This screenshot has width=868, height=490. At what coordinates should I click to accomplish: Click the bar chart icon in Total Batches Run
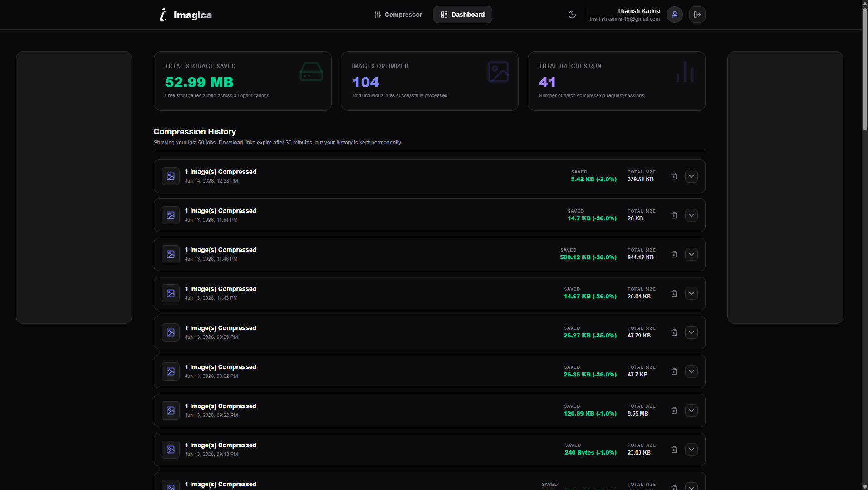pos(685,72)
